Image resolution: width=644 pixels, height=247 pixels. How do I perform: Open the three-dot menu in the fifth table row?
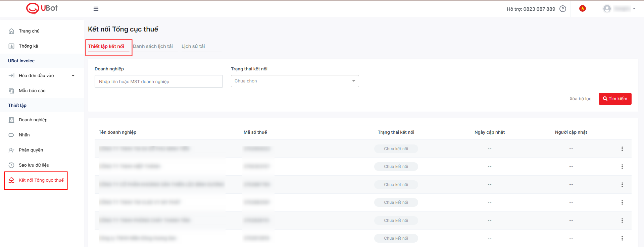pyautogui.click(x=622, y=221)
